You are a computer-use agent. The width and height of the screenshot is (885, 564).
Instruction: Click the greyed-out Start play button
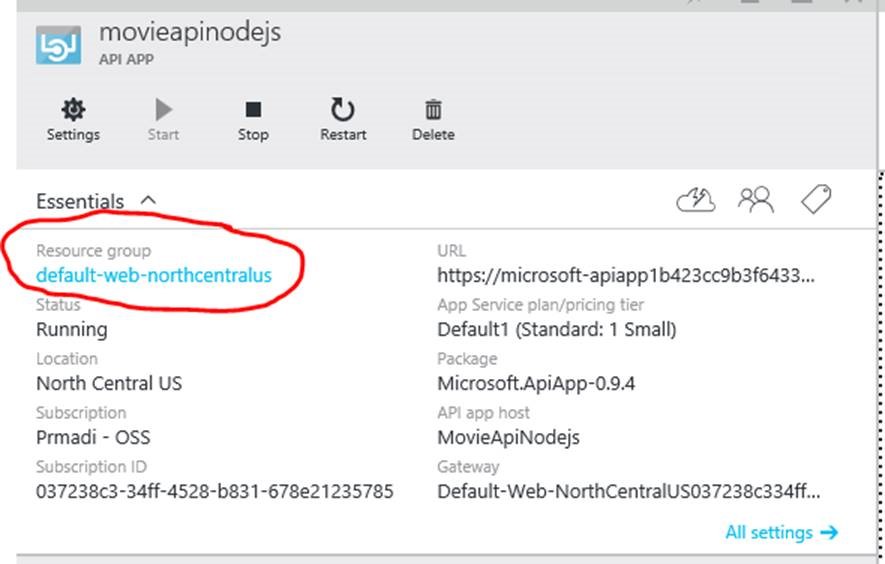click(x=163, y=120)
